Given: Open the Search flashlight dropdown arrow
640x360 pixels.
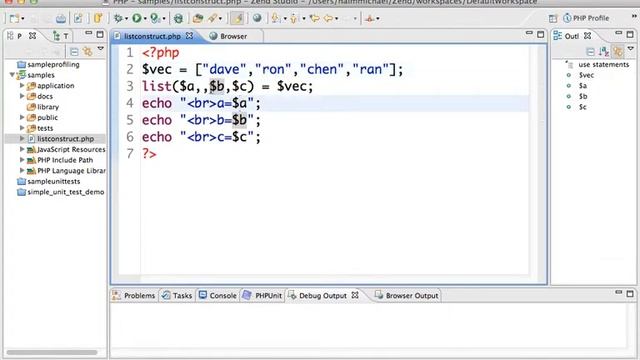Looking at the screenshot, I should click(220, 19).
